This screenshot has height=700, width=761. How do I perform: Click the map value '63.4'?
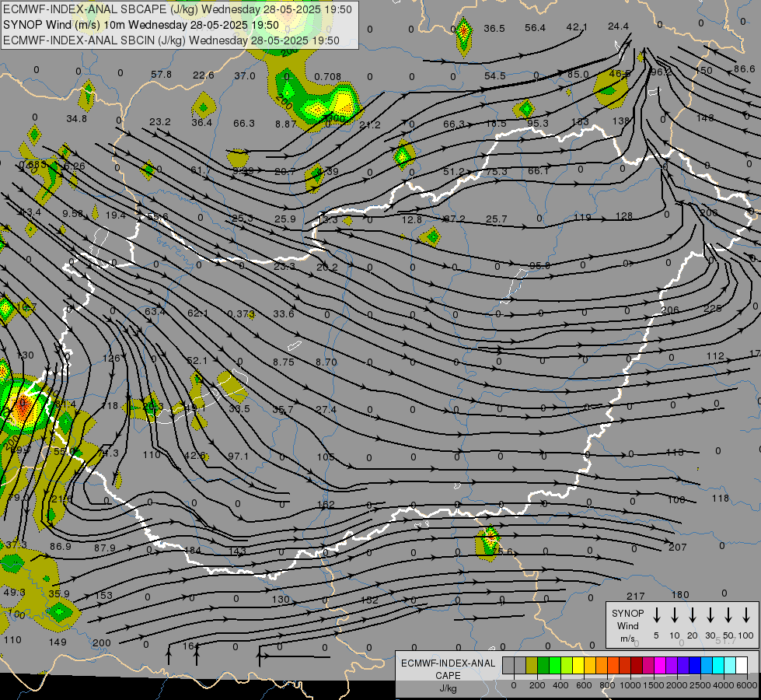(155, 311)
